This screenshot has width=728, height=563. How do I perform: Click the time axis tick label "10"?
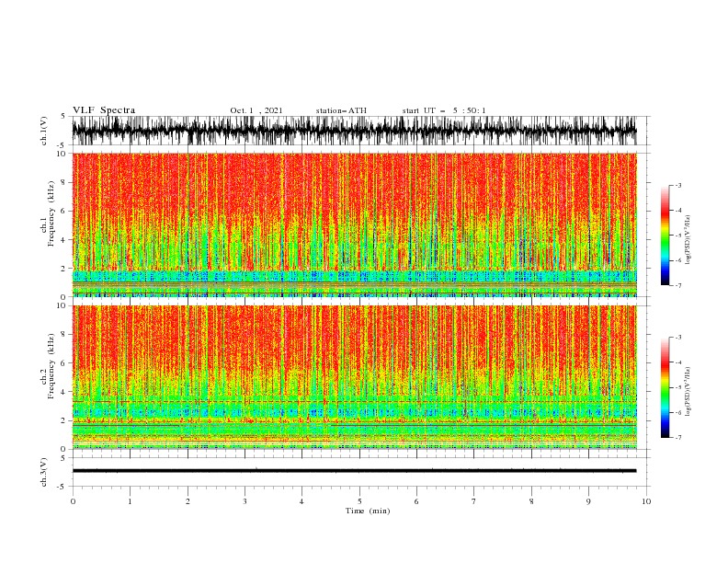(x=646, y=501)
